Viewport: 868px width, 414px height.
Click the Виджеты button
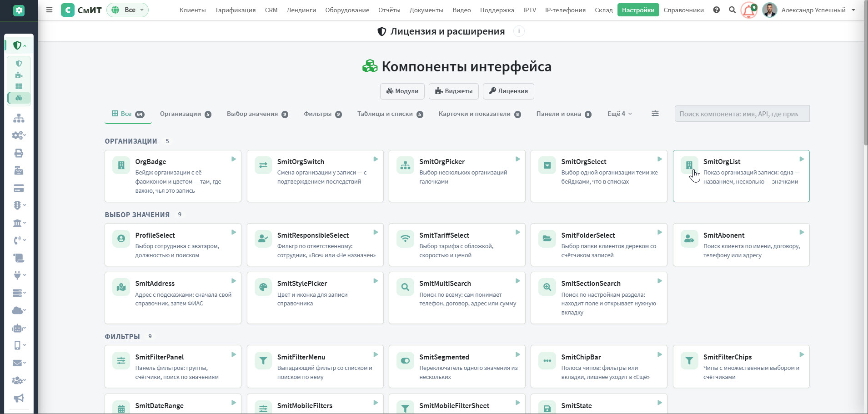(x=454, y=91)
